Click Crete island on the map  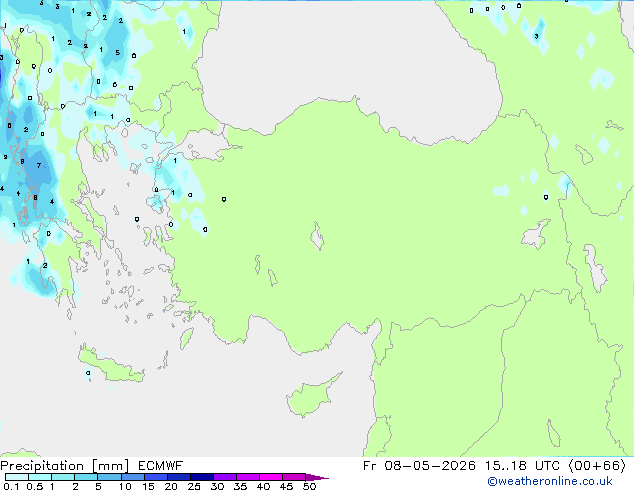coord(111,366)
